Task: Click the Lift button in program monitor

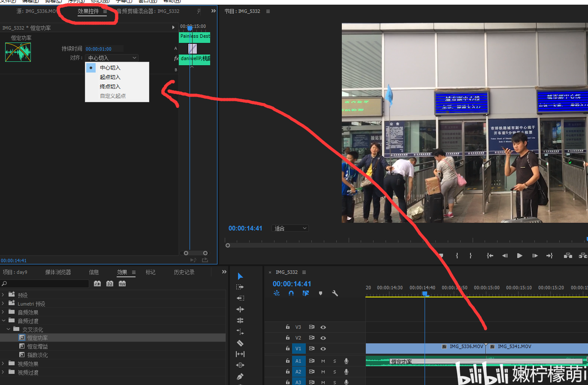Action: tap(568, 256)
